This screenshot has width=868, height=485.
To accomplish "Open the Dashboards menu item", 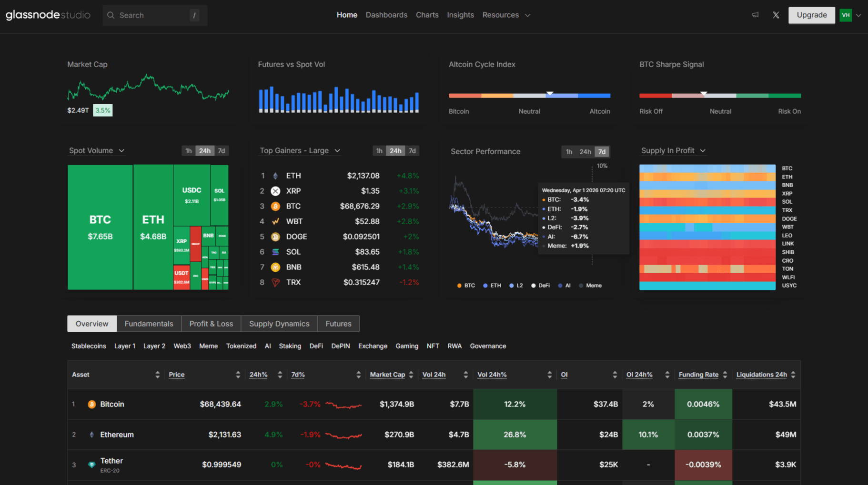I will click(x=386, y=15).
